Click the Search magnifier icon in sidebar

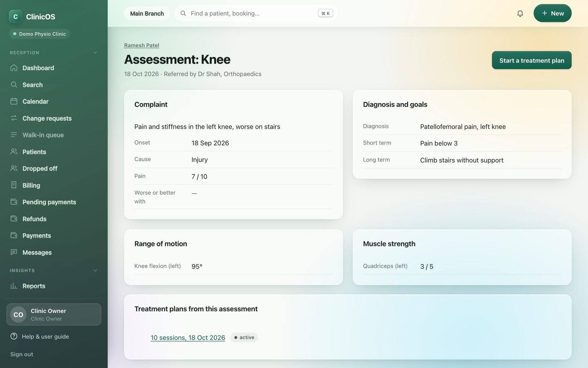click(14, 85)
